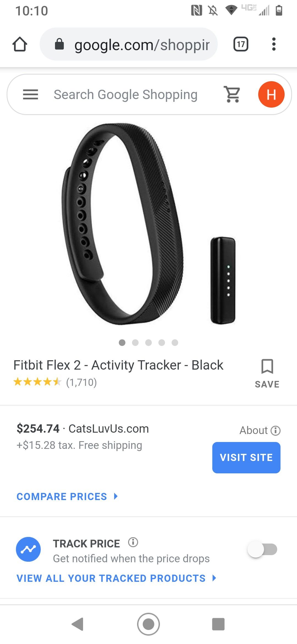Tap the browser home icon
Image resolution: width=297 pixels, height=644 pixels.
(20, 44)
